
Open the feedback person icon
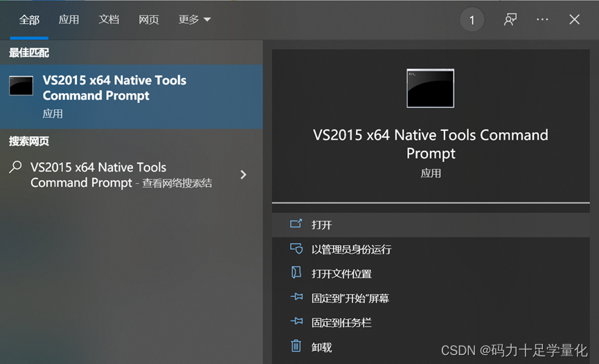[510, 19]
